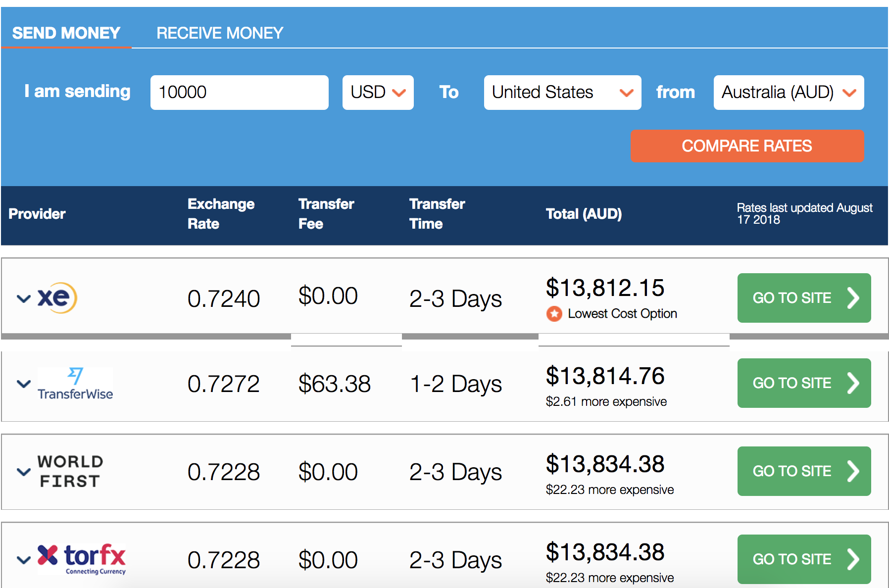889x588 pixels.
Task: Go to site for World First
Action: pyautogui.click(x=804, y=471)
